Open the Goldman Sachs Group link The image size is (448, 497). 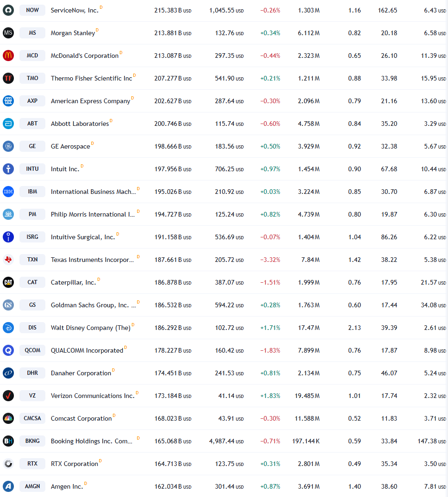point(93,305)
